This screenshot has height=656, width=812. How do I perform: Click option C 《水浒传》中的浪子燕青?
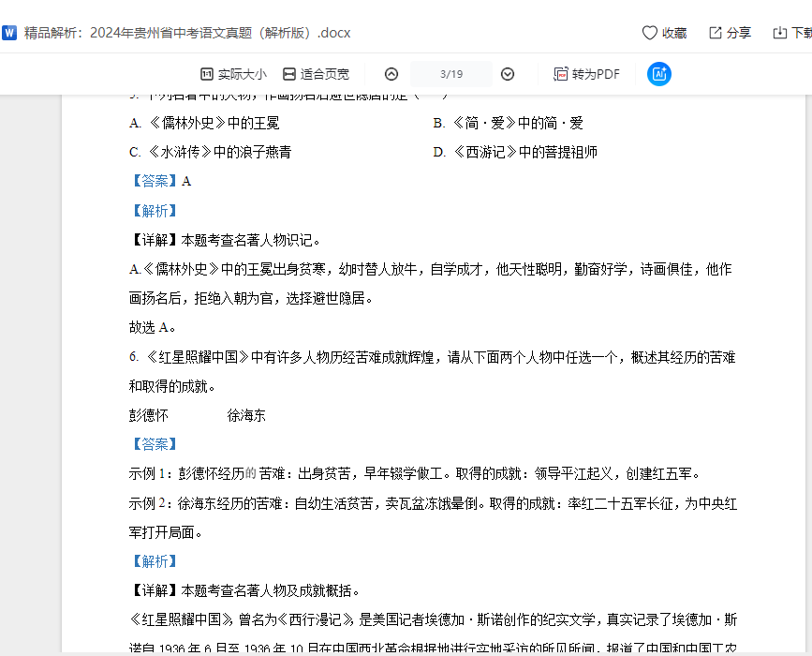tap(210, 153)
